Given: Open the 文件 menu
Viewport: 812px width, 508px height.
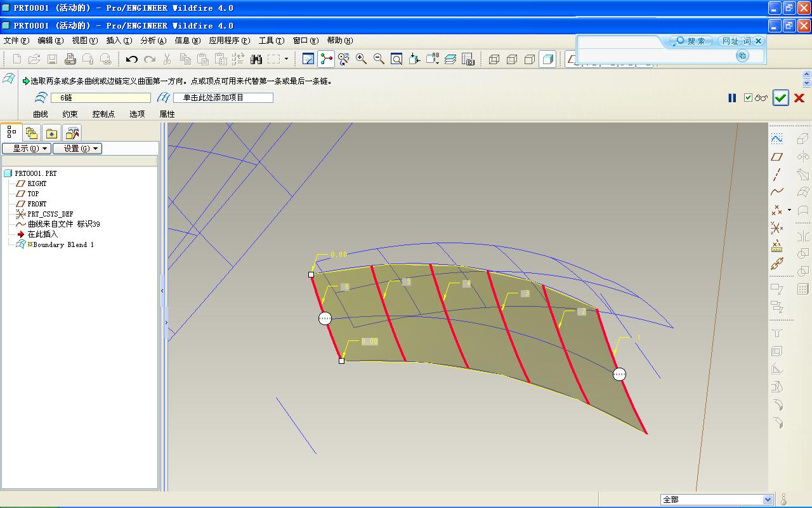Looking at the screenshot, I should tap(16, 41).
